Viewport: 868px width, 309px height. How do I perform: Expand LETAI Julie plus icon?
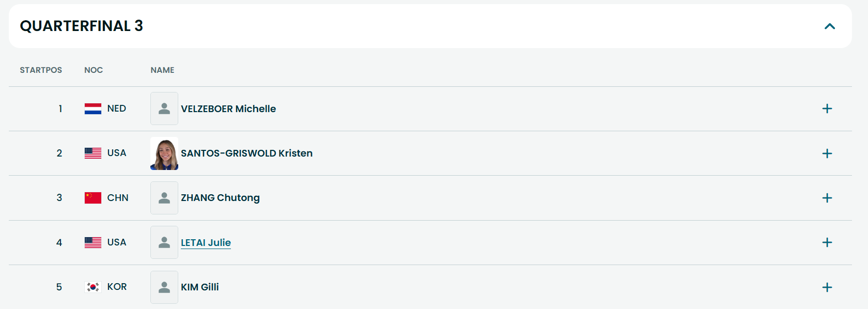[827, 242]
